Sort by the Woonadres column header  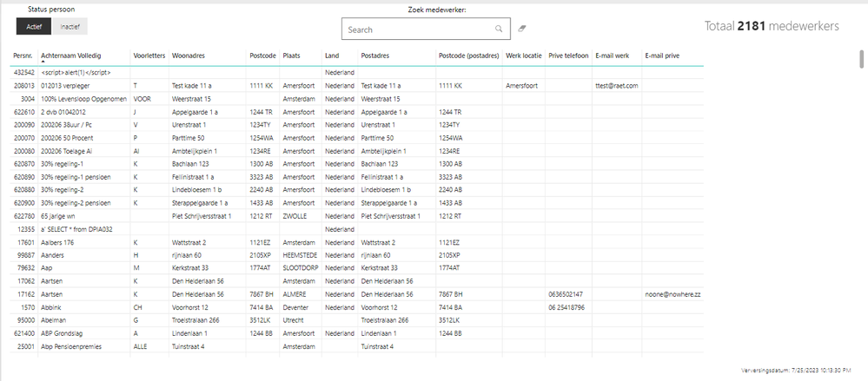pyautogui.click(x=187, y=56)
